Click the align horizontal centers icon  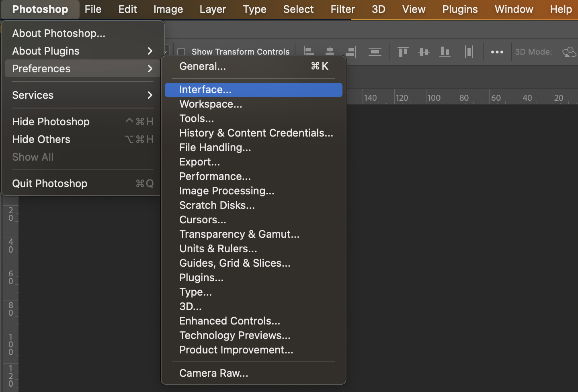330,52
